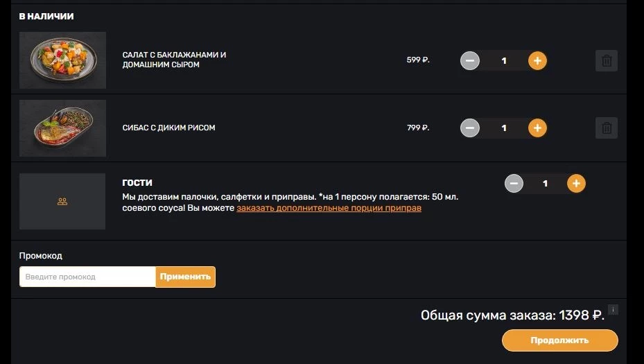The width and height of the screenshot is (644, 364).
Task: Reduce guest count with minus button
Action: pyautogui.click(x=514, y=184)
